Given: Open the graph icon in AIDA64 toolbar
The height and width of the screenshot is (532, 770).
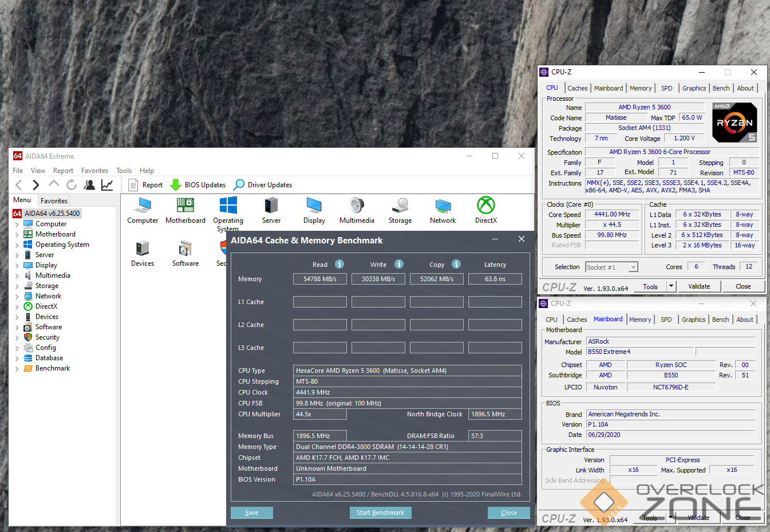Looking at the screenshot, I should pos(107,184).
